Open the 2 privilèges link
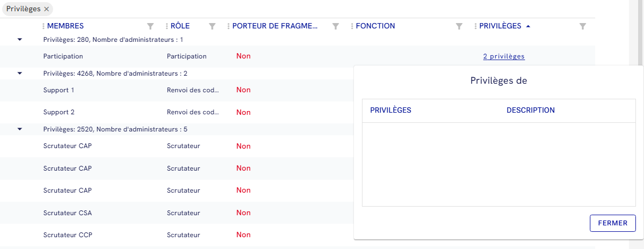 504,56
